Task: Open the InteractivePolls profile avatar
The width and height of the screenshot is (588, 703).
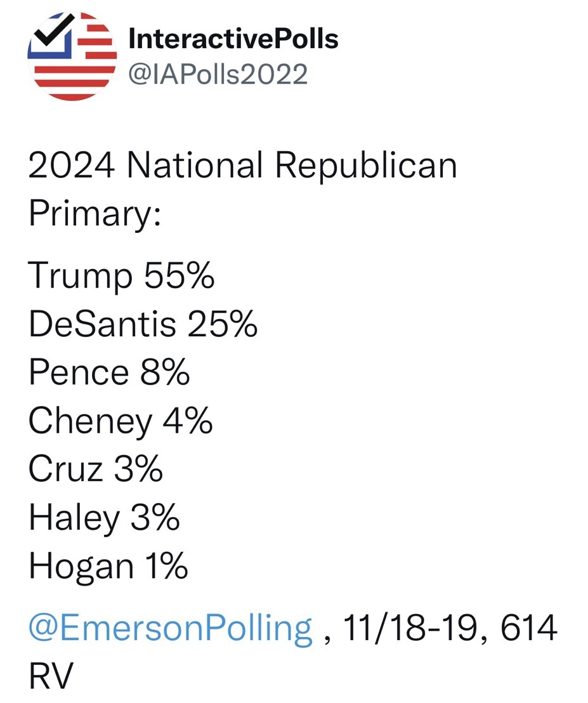Action: pos(72,56)
